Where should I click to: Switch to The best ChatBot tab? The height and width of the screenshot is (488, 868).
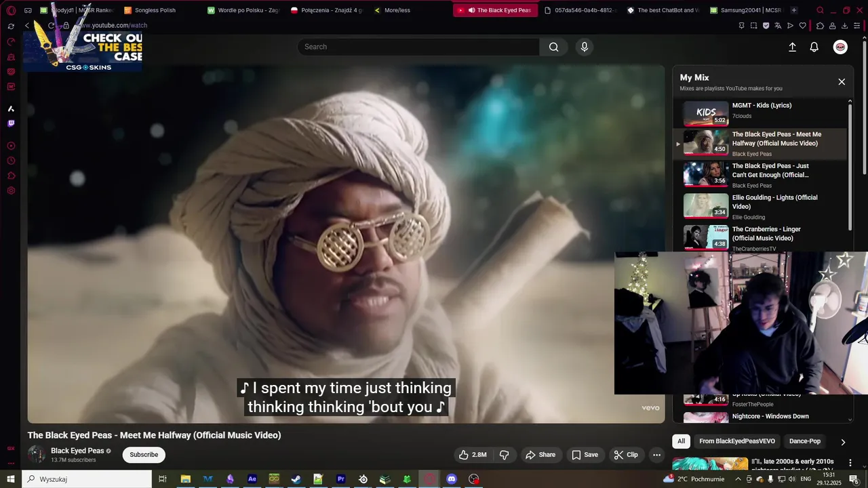tap(663, 10)
